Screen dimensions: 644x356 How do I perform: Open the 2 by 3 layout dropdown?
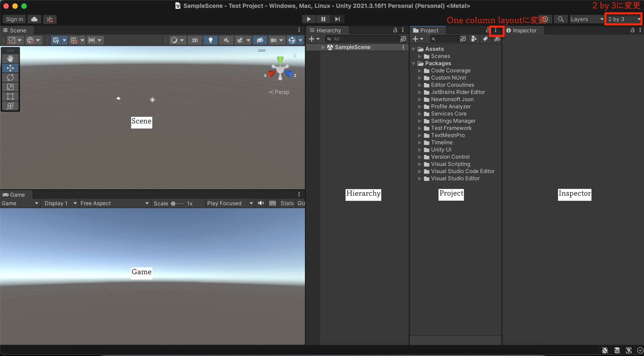(x=624, y=19)
